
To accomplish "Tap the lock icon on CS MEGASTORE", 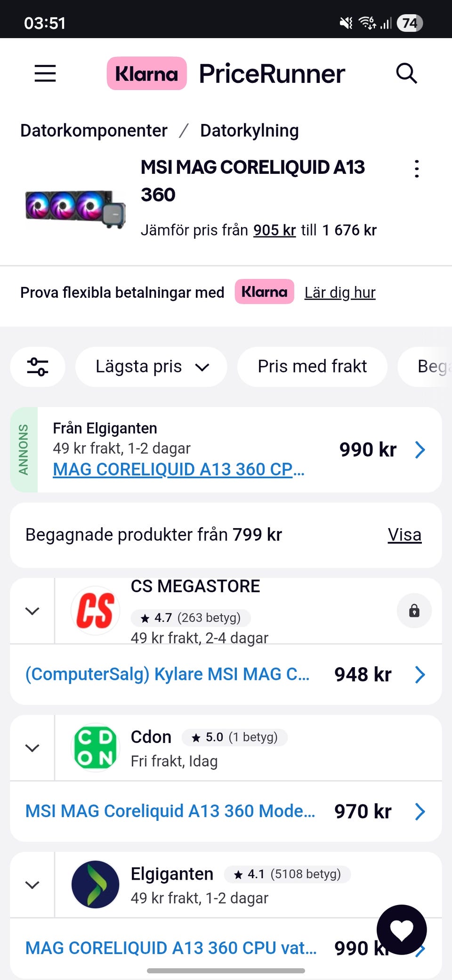I will pos(414,611).
